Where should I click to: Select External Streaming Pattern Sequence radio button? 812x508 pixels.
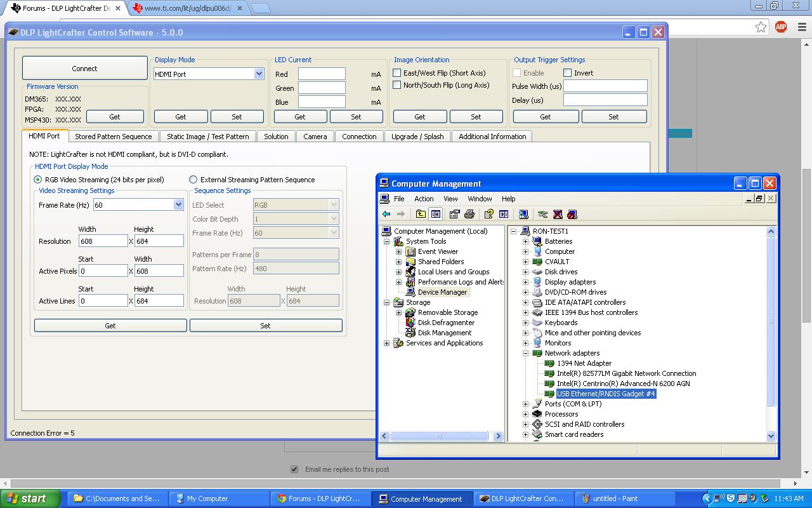point(193,180)
